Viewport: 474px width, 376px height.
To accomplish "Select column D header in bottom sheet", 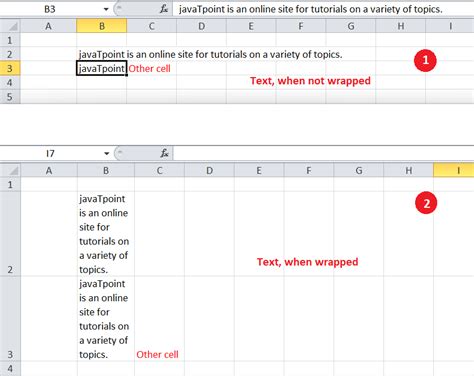I will [209, 170].
